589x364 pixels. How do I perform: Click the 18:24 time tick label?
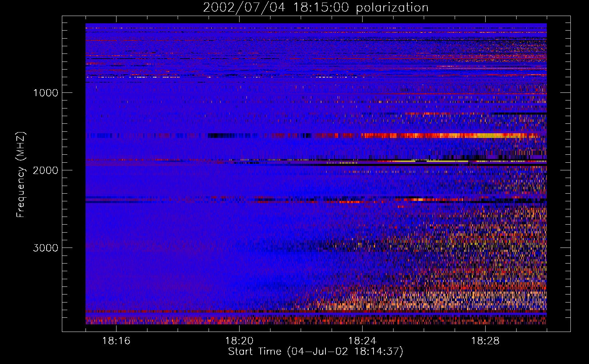(x=362, y=341)
